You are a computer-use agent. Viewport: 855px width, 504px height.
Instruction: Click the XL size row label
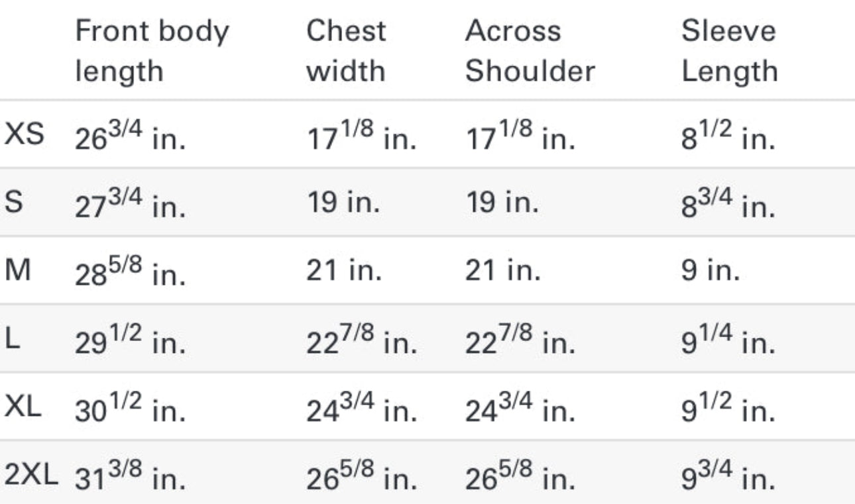(23, 406)
